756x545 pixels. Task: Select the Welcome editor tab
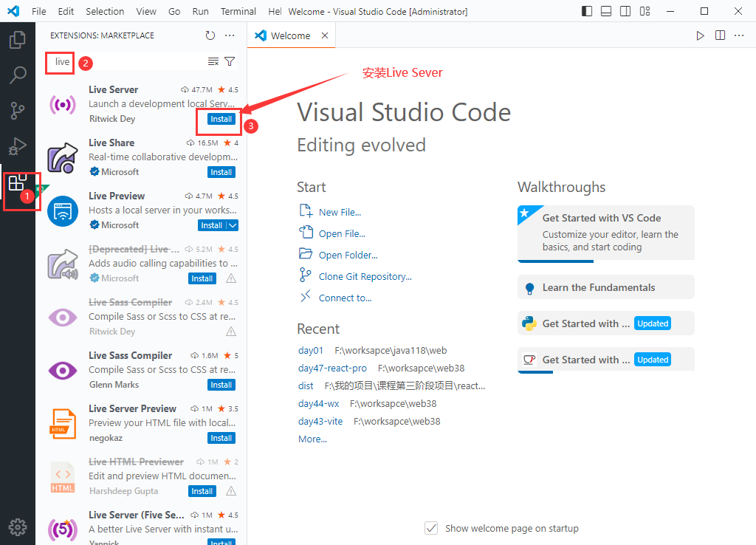[291, 35]
